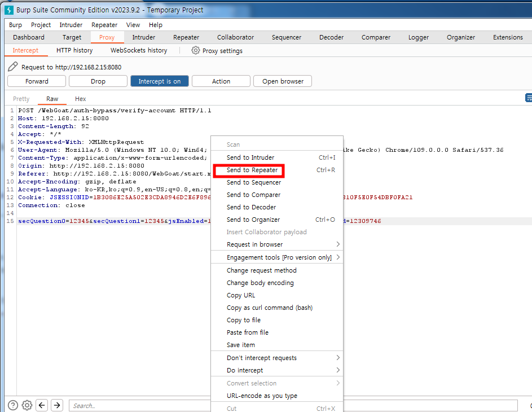Switch to the Target tab
The height and width of the screenshot is (412, 532).
pos(72,37)
